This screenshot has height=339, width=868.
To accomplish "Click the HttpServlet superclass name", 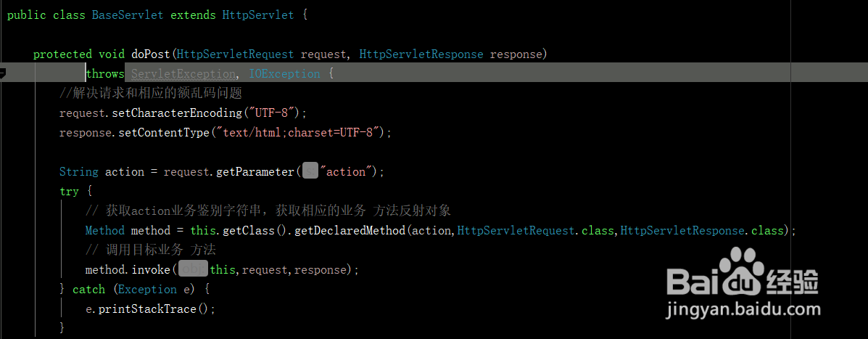I will pyautogui.click(x=258, y=15).
